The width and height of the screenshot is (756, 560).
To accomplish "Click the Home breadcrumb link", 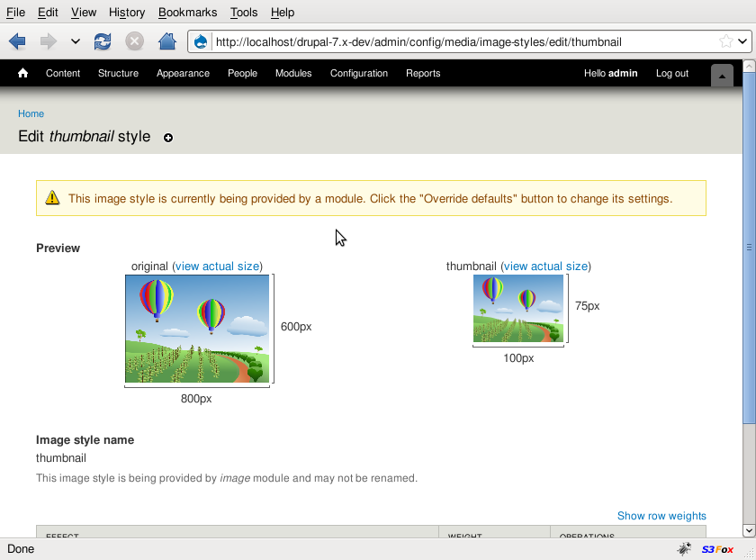I will tap(31, 113).
